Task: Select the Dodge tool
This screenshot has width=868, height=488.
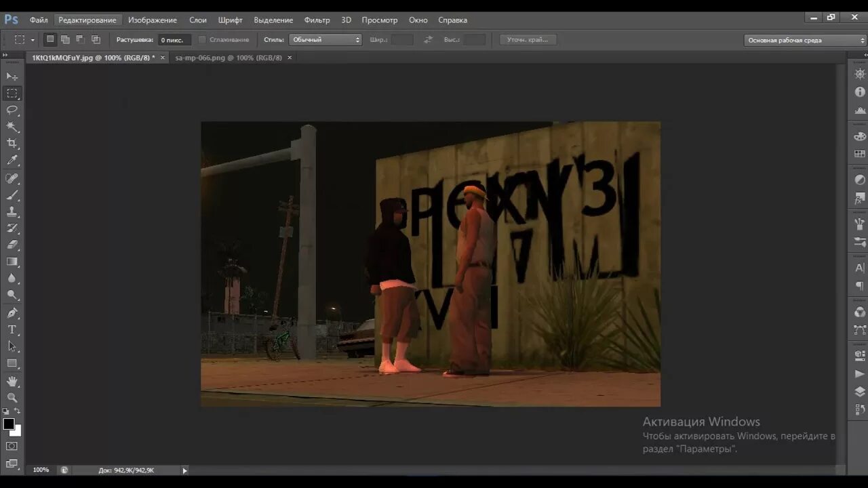Action: (x=12, y=295)
